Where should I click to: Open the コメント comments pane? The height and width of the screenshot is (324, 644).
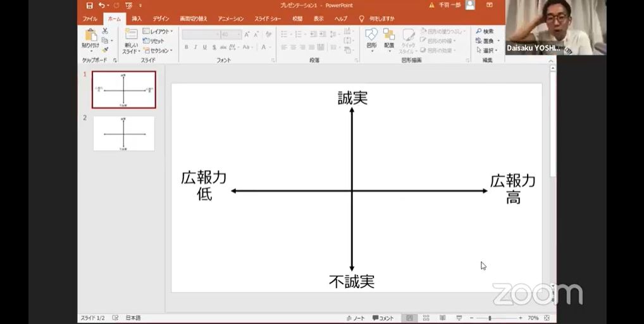(x=383, y=318)
